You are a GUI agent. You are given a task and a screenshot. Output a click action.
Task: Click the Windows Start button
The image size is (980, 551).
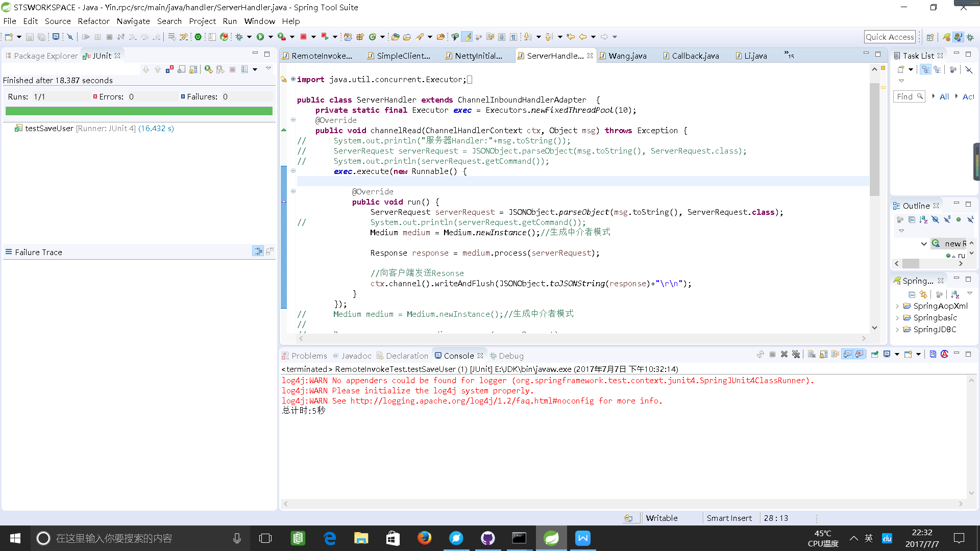[15, 538]
